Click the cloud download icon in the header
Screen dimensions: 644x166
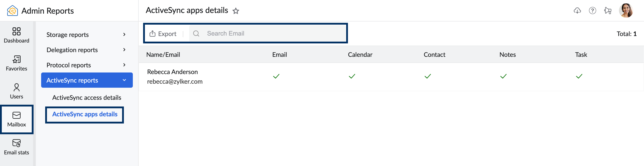point(578,11)
